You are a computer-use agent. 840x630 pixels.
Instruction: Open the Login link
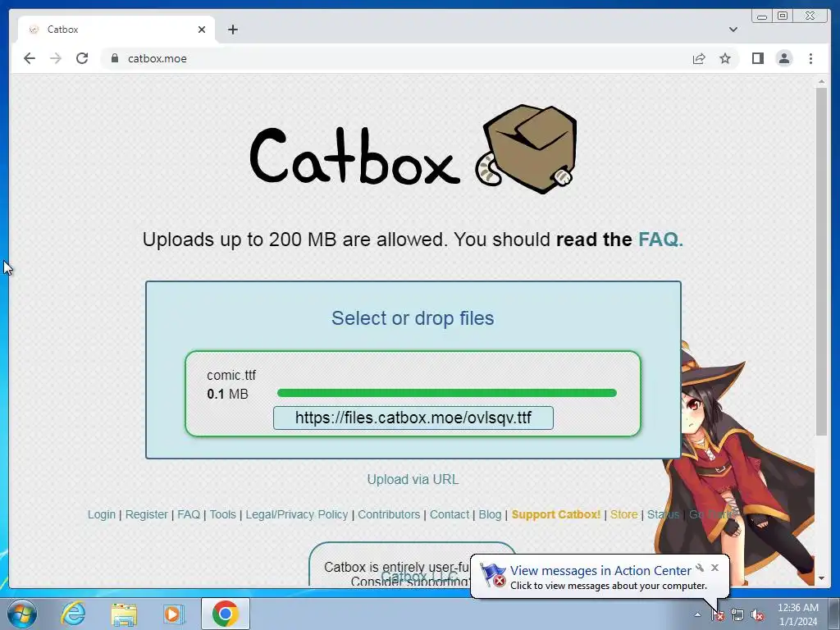coord(102,514)
